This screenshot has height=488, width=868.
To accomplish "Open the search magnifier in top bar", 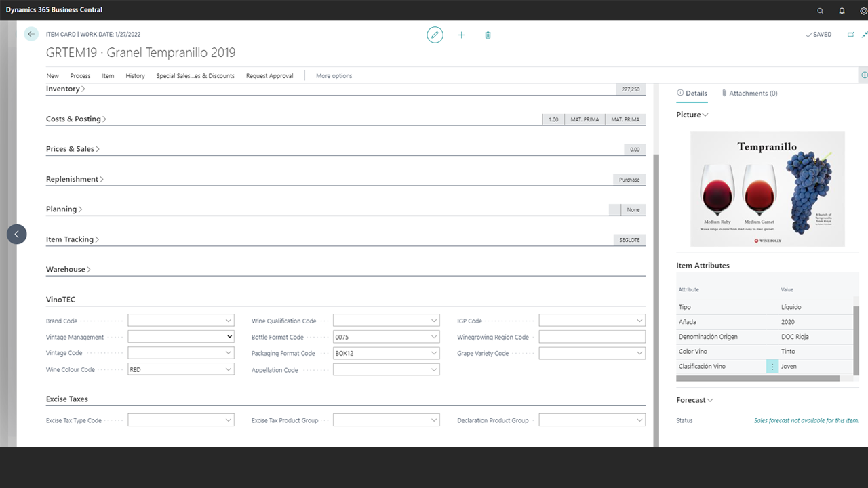I will coord(821,10).
